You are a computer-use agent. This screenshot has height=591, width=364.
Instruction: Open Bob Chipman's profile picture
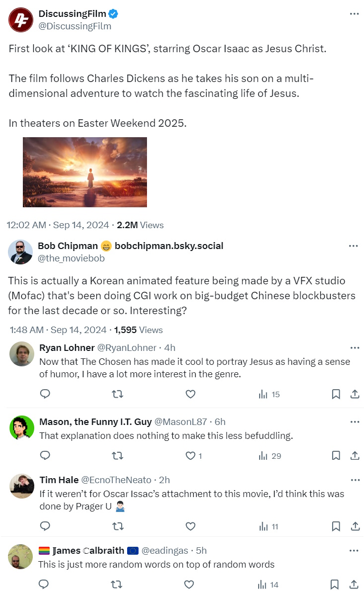(x=20, y=252)
